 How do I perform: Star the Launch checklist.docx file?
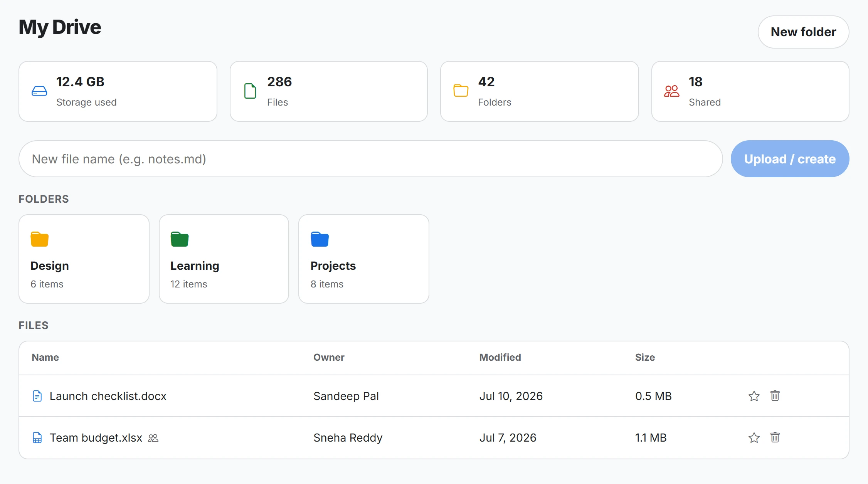754,396
